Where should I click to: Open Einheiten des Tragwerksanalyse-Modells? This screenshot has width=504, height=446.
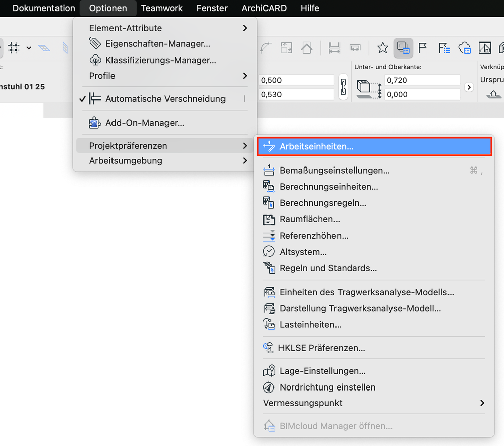(374, 292)
